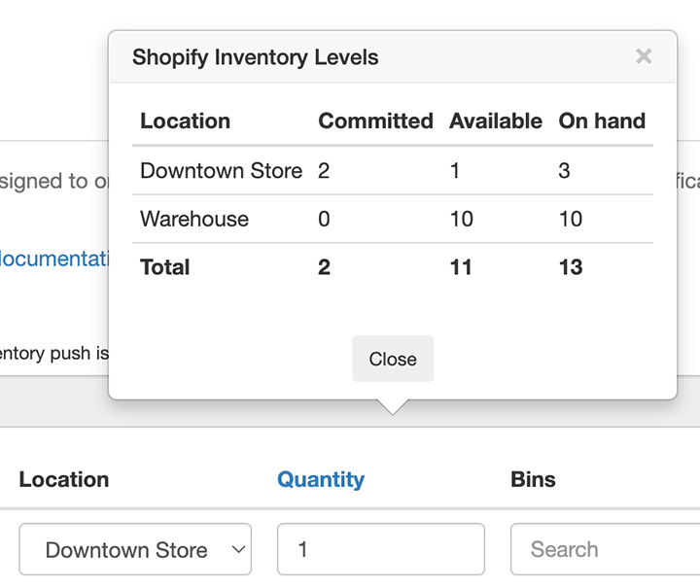The image size is (700, 588).
Task: Click the Downtown Store on hand value 3
Action: click(564, 171)
